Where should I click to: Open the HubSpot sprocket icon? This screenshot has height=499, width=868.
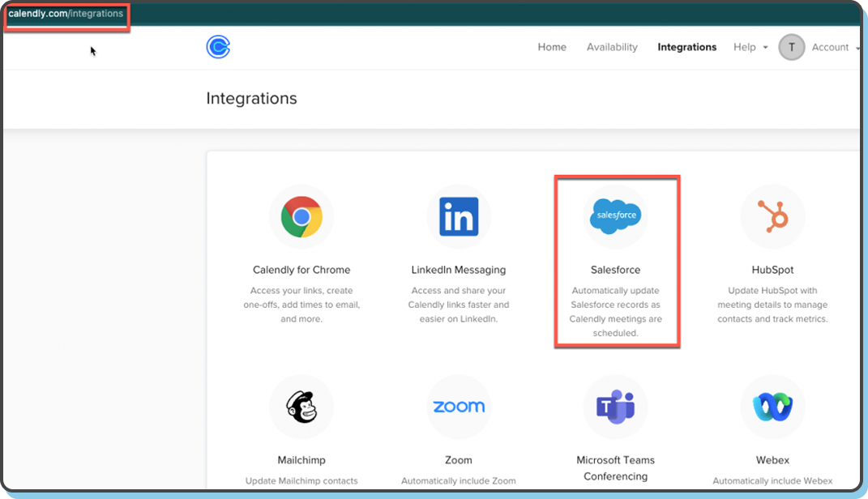tap(772, 215)
